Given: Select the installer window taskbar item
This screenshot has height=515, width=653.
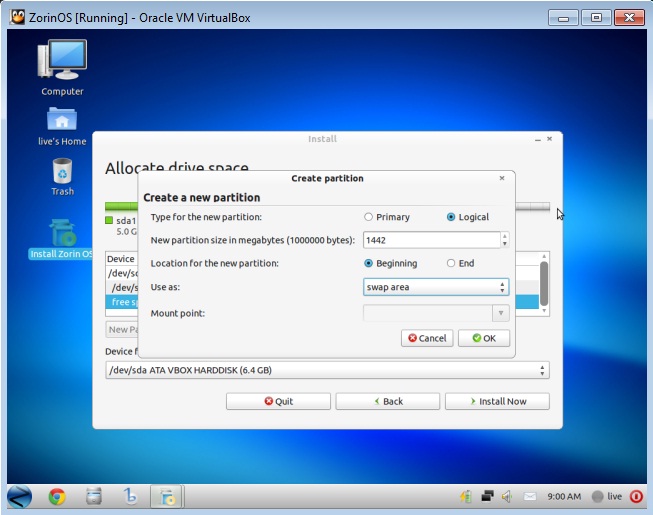Looking at the screenshot, I should [x=167, y=497].
